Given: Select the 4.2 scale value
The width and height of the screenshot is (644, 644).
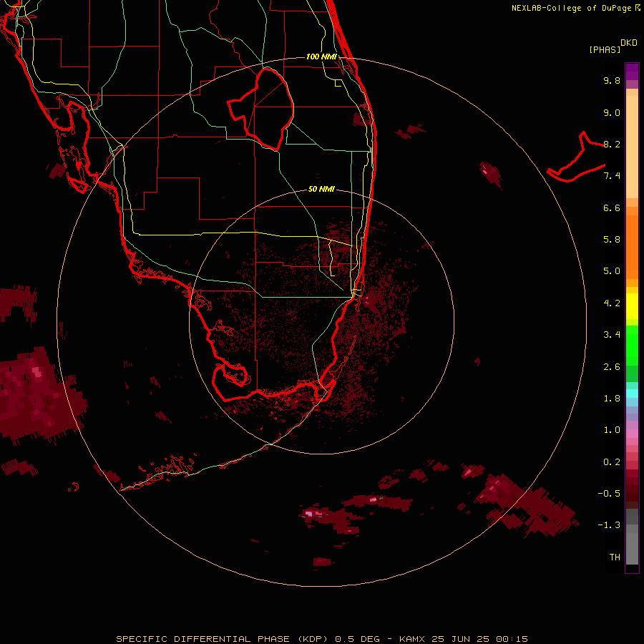Looking at the screenshot, I should (612, 303).
